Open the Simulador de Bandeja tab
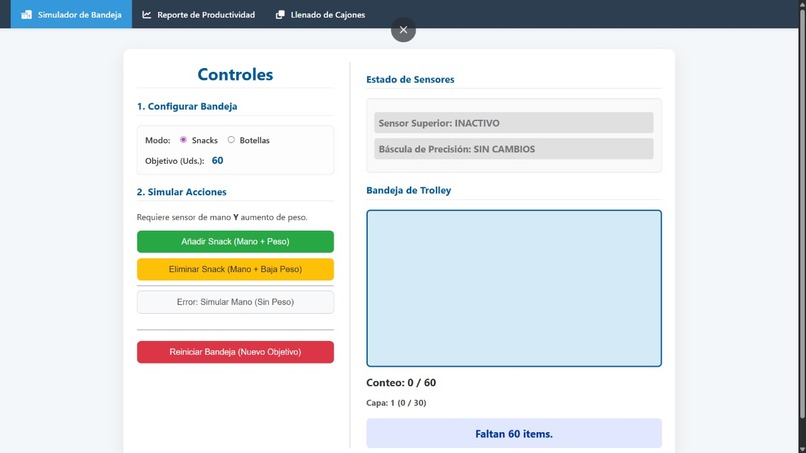This screenshot has width=806, height=453. (x=71, y=14)
